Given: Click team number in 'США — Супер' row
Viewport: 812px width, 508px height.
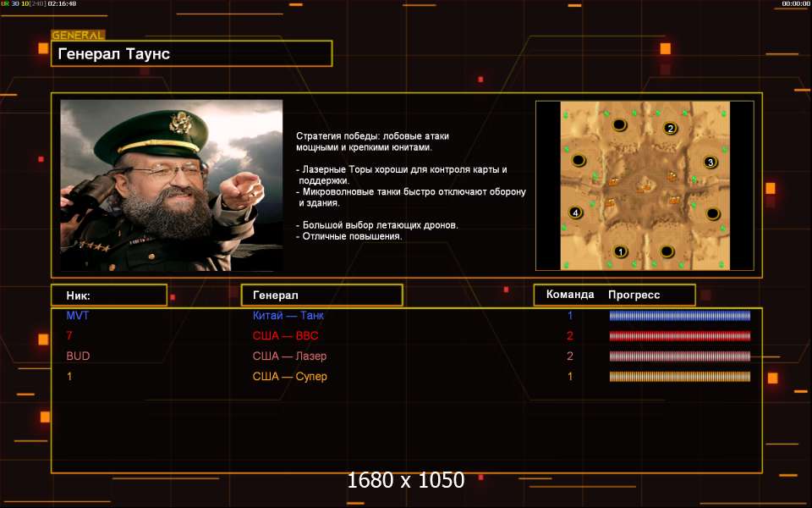Looking at the screenshot, I should click(x=570, y=376).
